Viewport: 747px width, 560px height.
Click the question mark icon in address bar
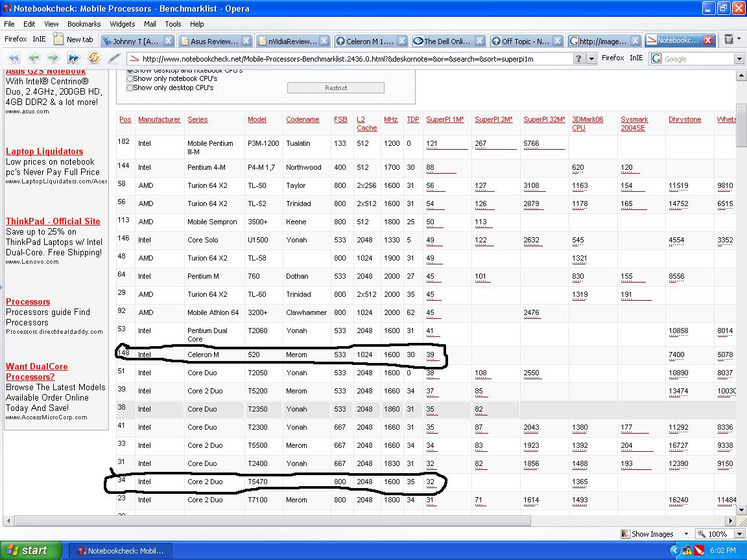coord(578,58)
